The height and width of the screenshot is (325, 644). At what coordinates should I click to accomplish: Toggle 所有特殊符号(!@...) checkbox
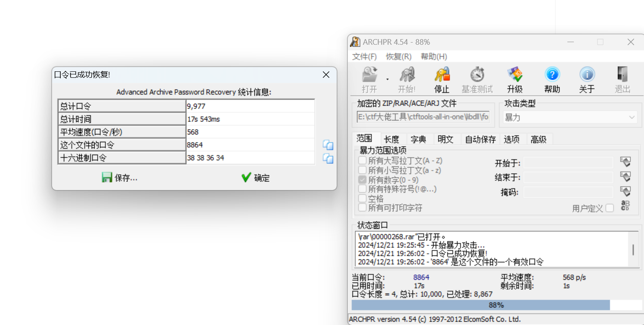tap(362, 189)
